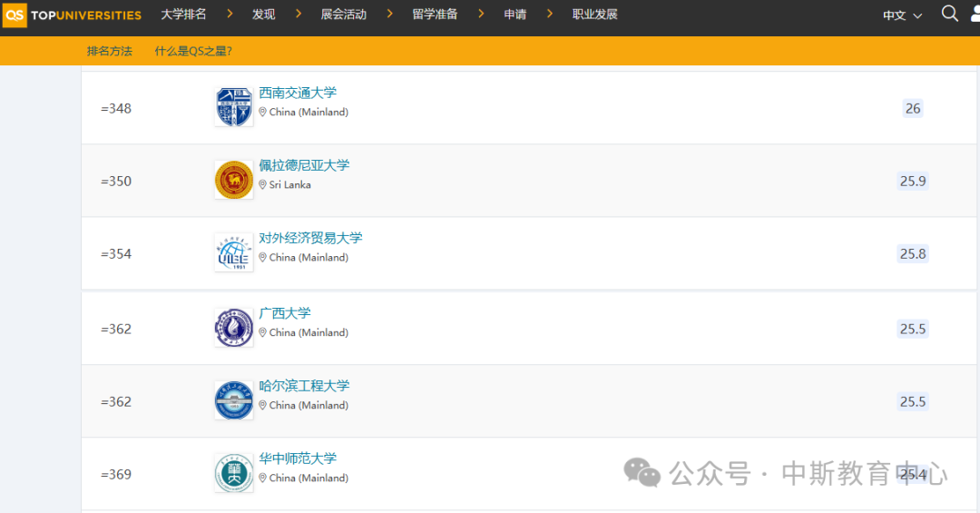980x513 pixels.
Task: Click the 广西大学 emblem logo
Action: point(234,327)
